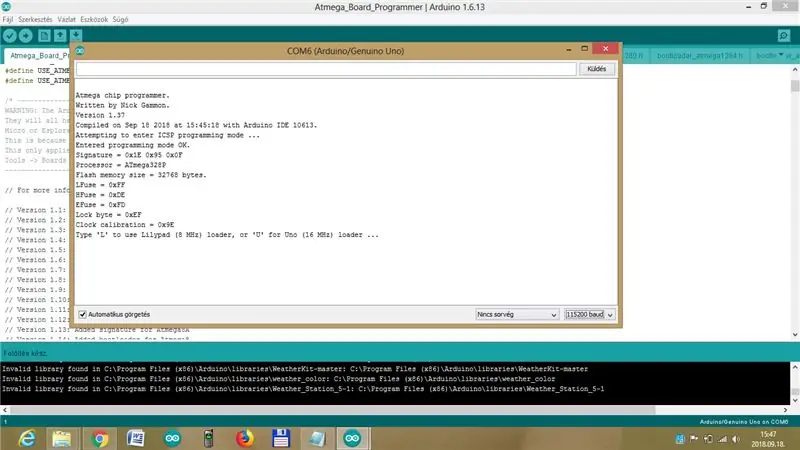Image resolution: width=800 pixels, height=450 pixels.
Task: Create a new sketch with the New icon
Action: 44,35
